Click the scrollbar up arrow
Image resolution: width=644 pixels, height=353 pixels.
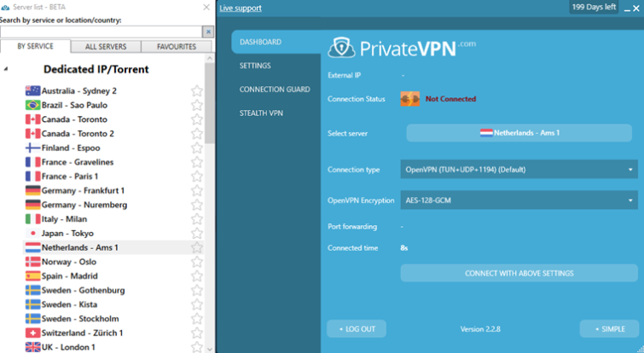(210, 58)
